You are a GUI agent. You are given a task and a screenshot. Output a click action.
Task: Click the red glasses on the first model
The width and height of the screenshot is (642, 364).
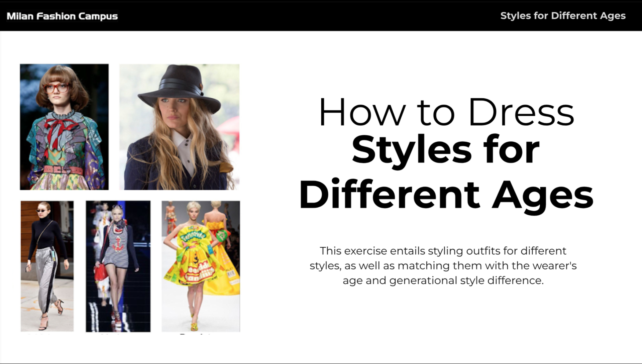(56, 88)
